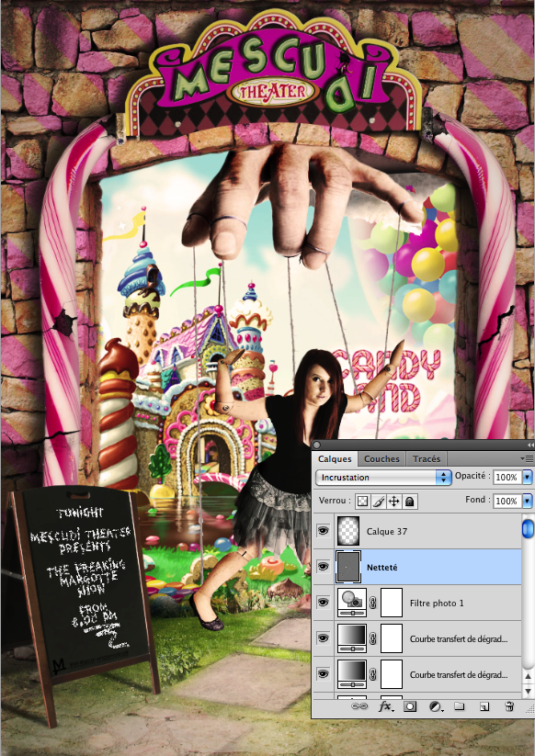
Task: Lock image pixels with brush icon
Action: tap(378, 502)
